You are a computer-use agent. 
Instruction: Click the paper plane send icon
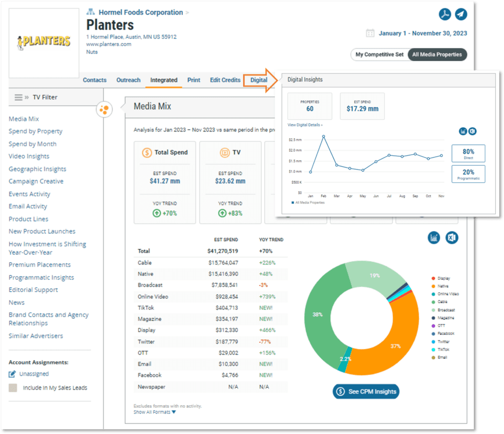click(461, 14)
